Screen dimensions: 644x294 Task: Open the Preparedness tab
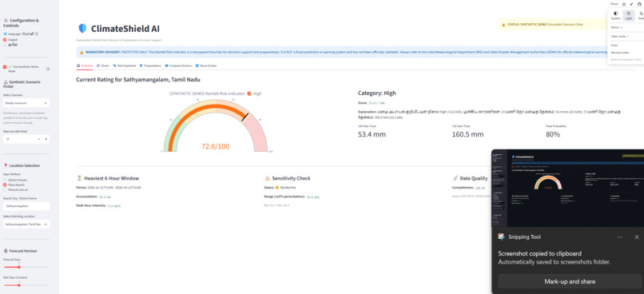150,66
